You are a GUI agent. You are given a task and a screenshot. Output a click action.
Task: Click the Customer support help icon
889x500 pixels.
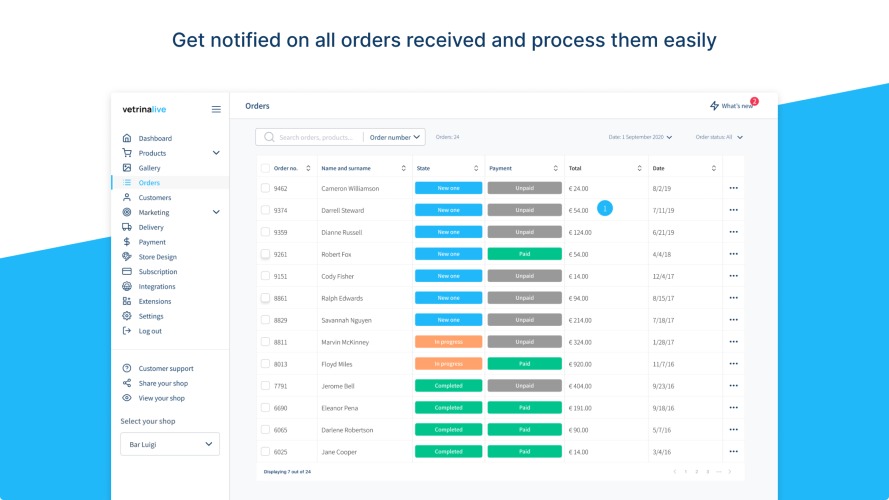(127, 368)
